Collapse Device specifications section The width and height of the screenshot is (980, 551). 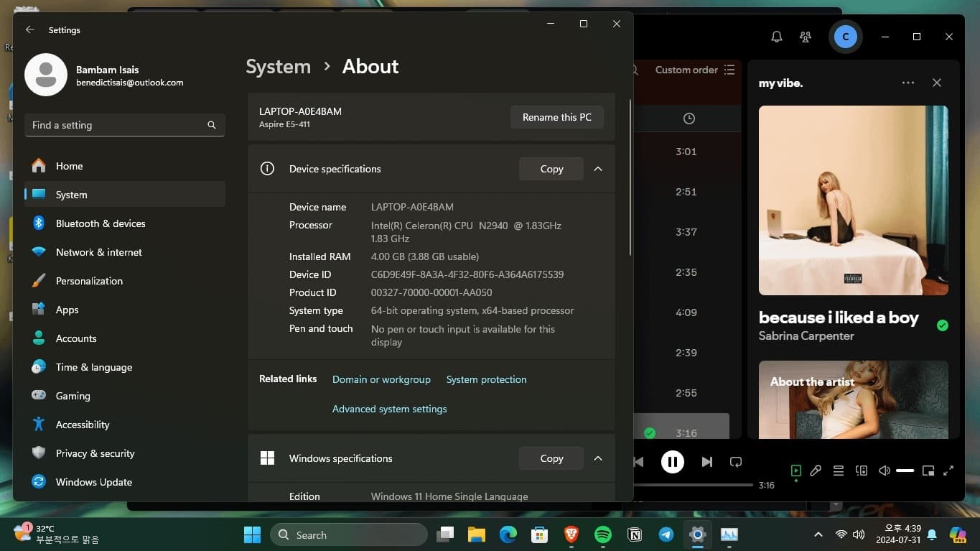[x=598, y=169]
